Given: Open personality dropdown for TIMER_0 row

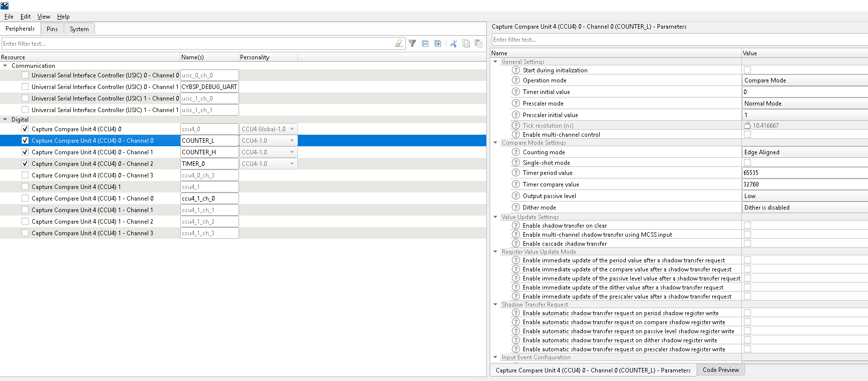Looking at the screenshot, I should pyautogui.click(x=268, y=164).
